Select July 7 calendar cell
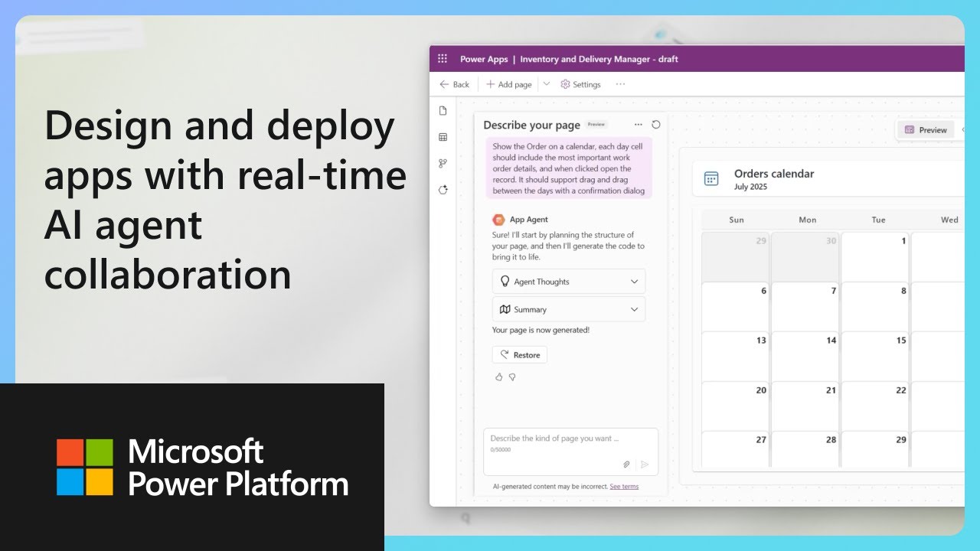980x551 pixels. pos(805,307)
